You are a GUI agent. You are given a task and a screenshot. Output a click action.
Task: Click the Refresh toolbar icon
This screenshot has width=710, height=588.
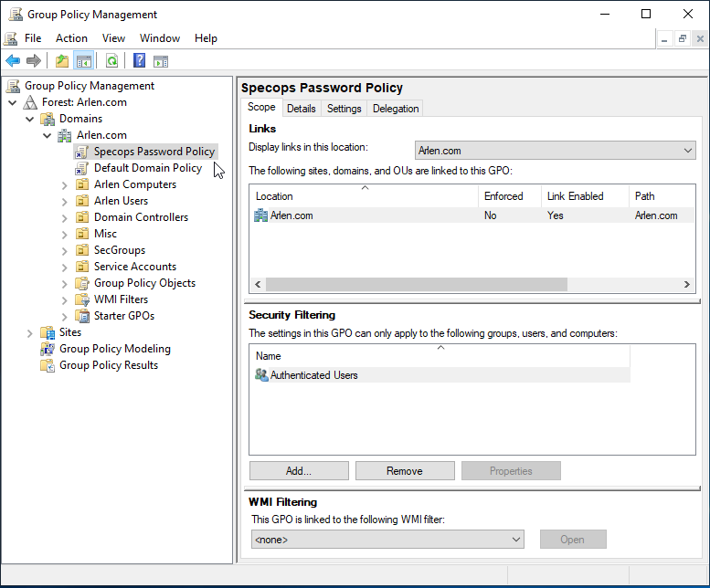[x=111, y=60]
